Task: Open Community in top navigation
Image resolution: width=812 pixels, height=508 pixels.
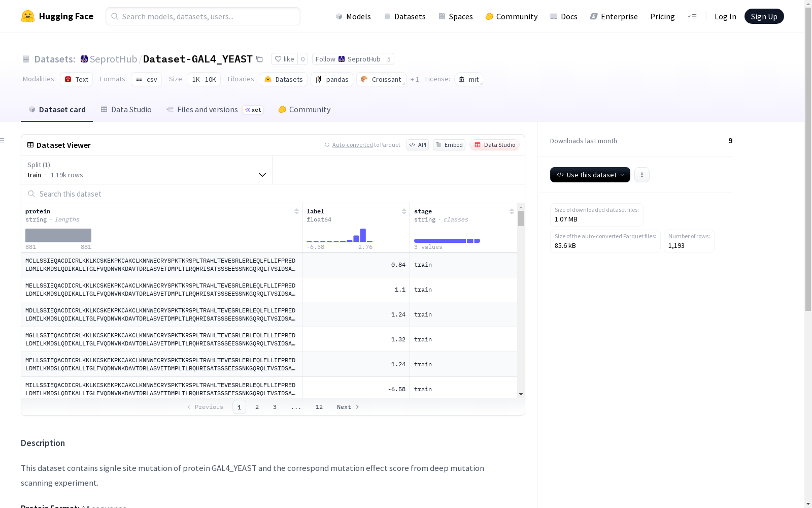Action: pos(512,16)
